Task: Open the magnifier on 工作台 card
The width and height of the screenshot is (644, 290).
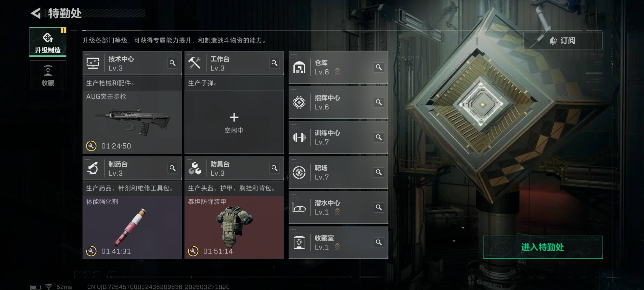Action: (x=274, y=63)
